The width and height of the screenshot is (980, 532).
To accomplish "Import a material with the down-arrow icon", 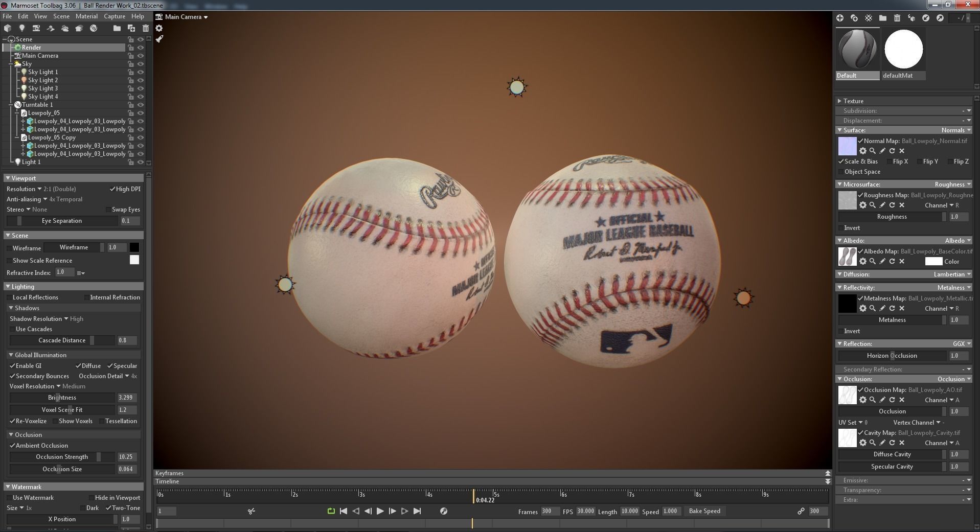I will (926, 18).
